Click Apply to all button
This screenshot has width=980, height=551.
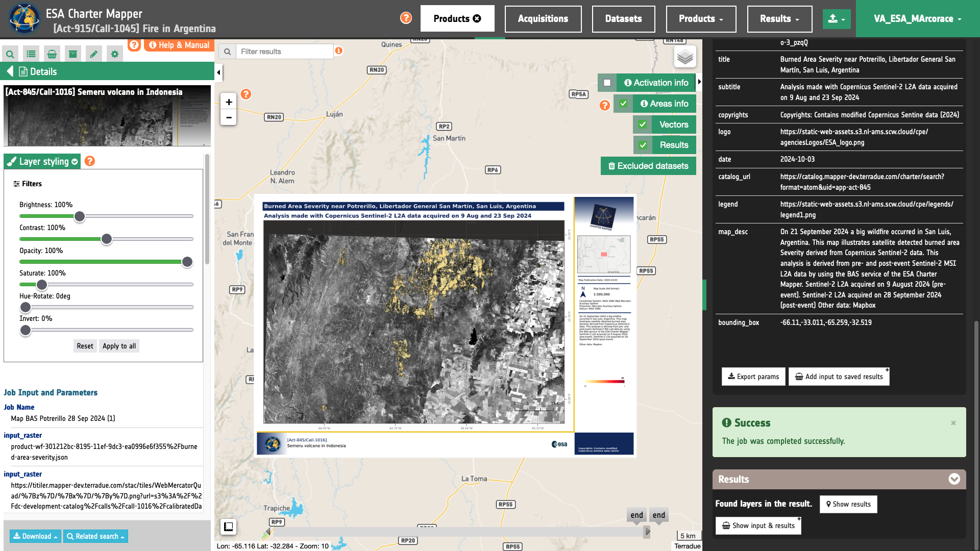[x=119, y=346]
